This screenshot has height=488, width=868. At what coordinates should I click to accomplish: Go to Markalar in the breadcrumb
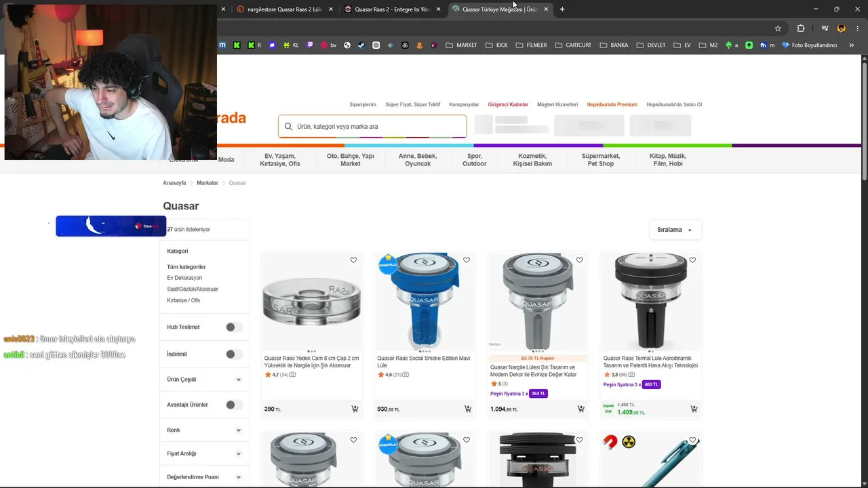[x=208, y=183]
